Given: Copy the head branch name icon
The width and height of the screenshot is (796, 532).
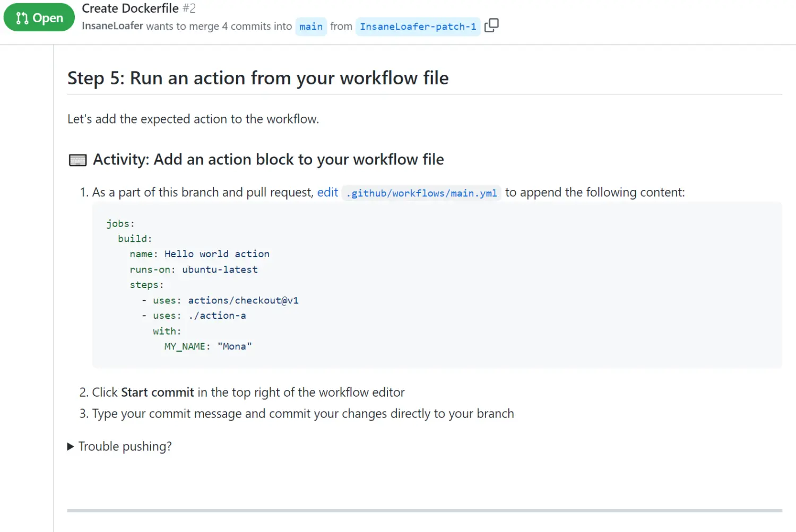Looking at the screenshot, I should point(491,25).
